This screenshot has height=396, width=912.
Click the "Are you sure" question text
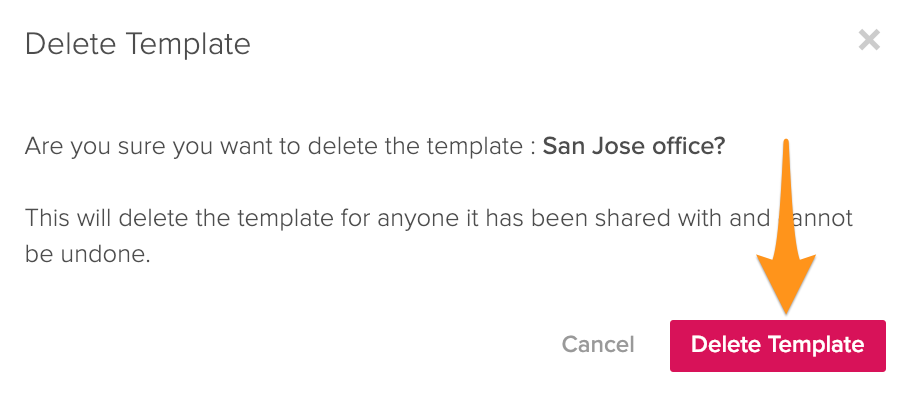pos(375,147)
